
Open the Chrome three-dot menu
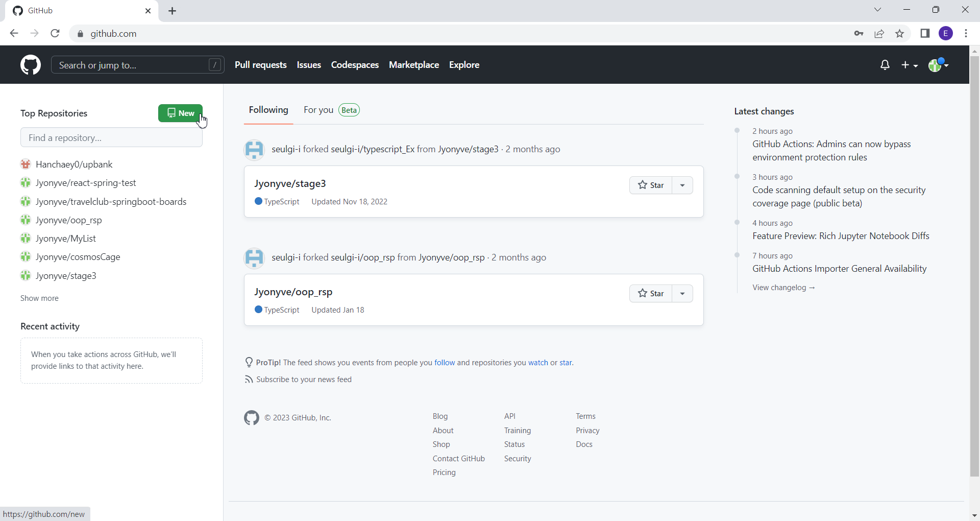(x=966, y=34)
